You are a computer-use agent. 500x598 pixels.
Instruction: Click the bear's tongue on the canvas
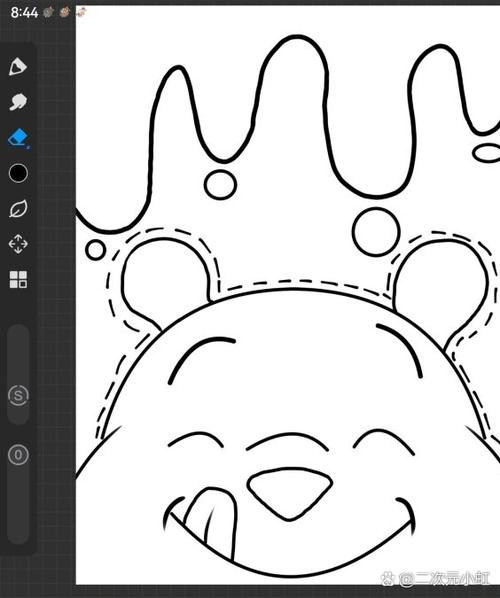coord(211,519)
